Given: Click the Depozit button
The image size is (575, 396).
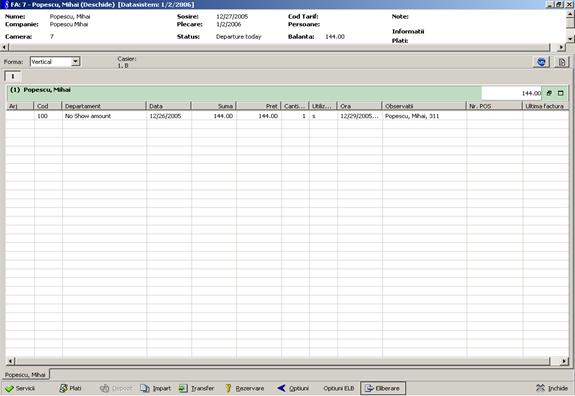Looking at the screenshot, I should (x=116, y=388).
